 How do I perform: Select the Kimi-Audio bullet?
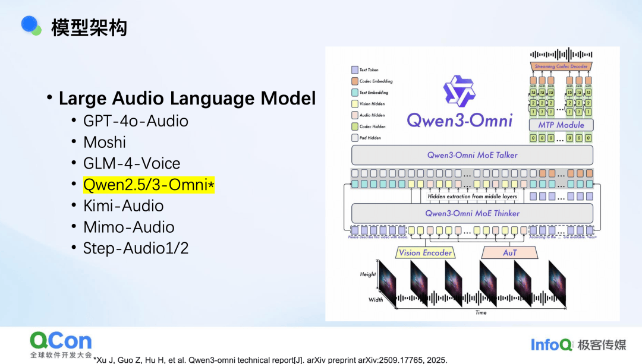(x=123, y=205)
